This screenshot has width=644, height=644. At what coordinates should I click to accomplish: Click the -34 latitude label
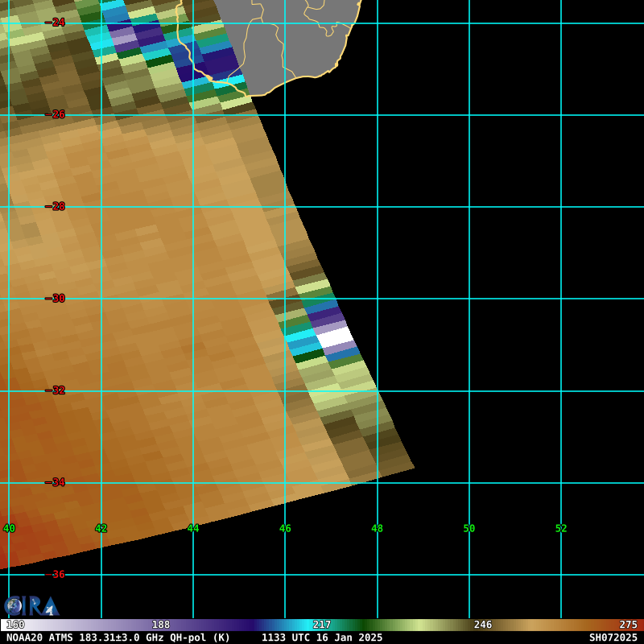pos(56,482)
